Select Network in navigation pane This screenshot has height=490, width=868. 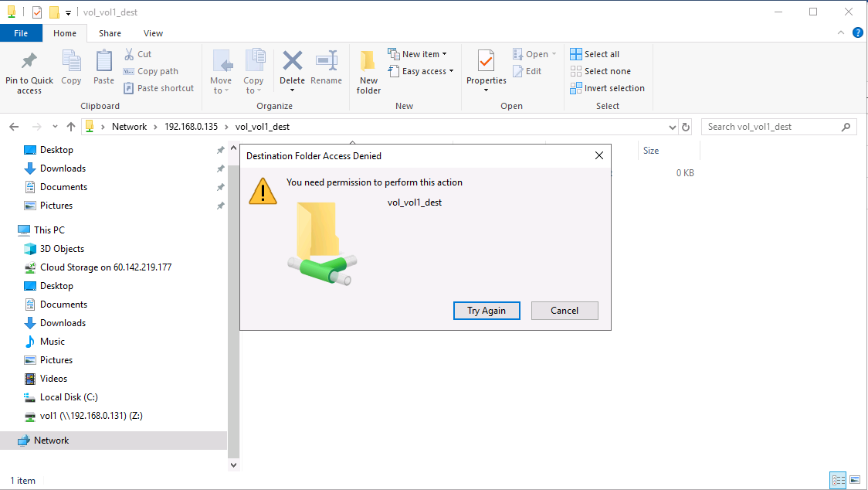pyautogui.click(x=114, y=441)
